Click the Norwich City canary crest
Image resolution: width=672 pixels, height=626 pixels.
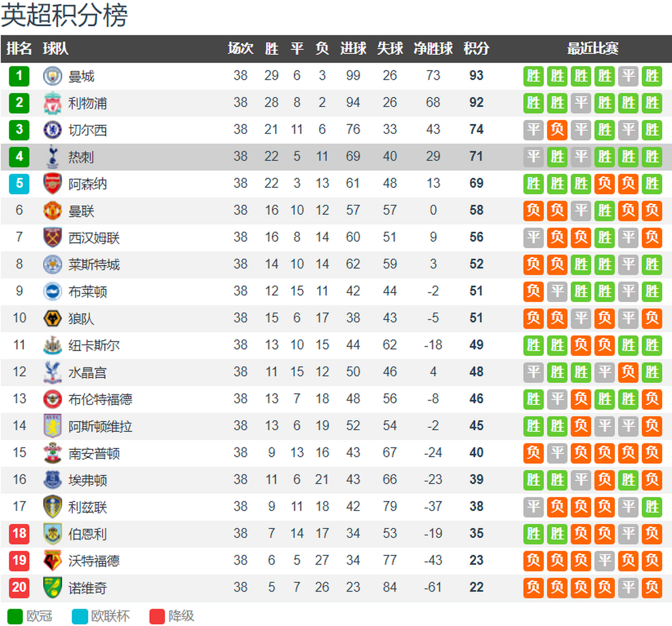point(52,587)
